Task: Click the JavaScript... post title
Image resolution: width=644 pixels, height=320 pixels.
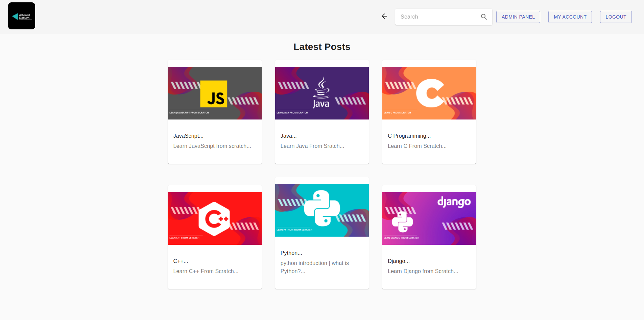Action: [188, 136]
